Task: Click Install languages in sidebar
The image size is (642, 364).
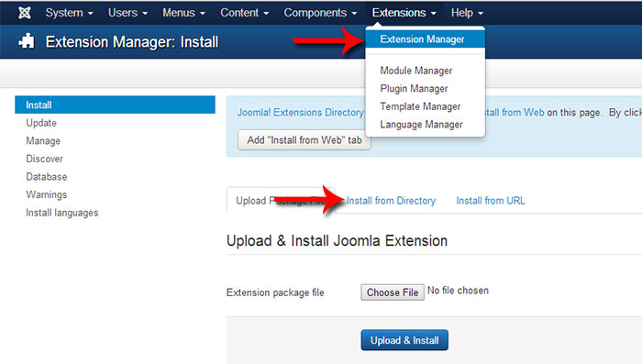Action: click(61, 213)
